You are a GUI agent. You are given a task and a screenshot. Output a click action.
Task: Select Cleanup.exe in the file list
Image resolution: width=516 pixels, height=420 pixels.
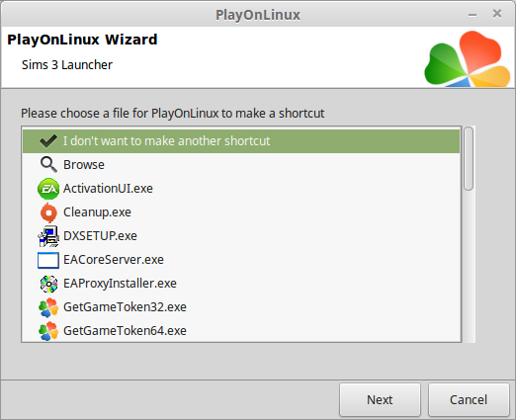coord(241,212)
